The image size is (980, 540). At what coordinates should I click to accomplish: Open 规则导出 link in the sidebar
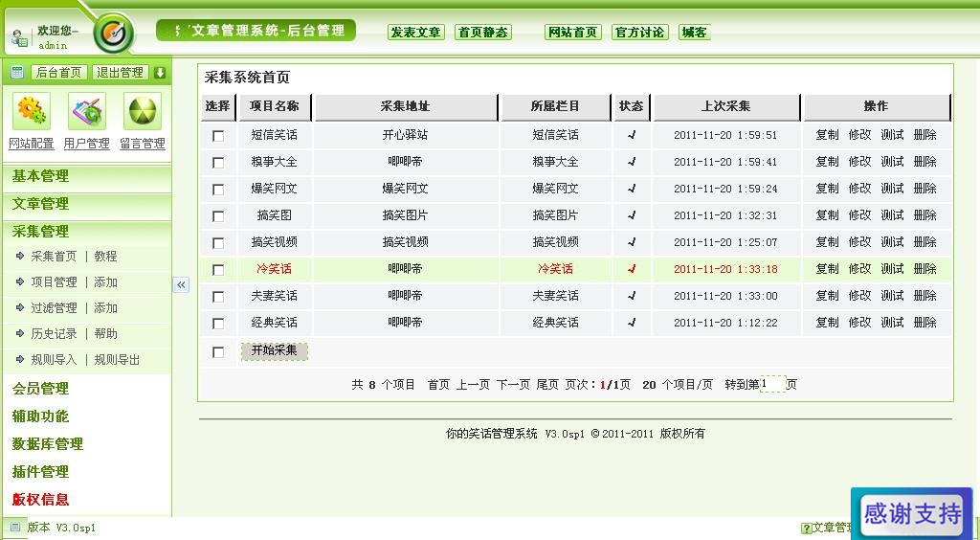coord(117,360)
